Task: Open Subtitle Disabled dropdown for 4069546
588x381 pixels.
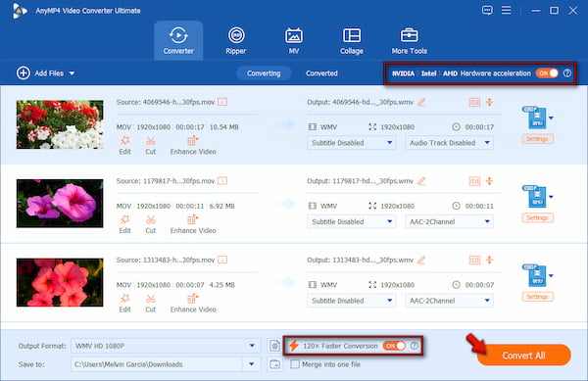Action: (352, 143)
